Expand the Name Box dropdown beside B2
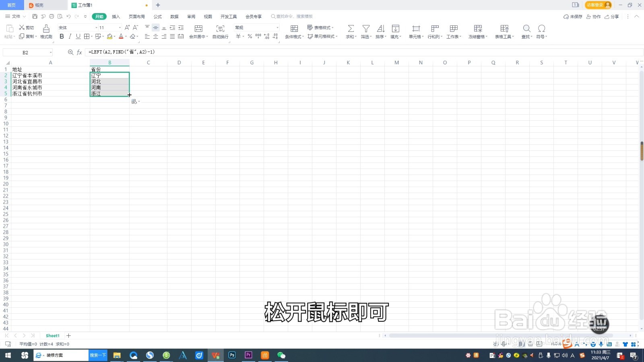Image resolution: width=644 pixels, height=362 pixels. pyautogui.click(x=51, y=53)
